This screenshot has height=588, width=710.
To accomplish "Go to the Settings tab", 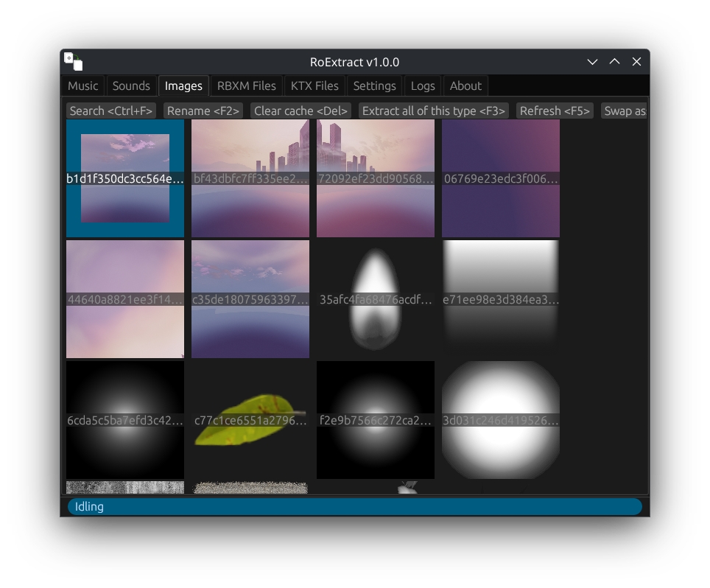I will pyautogui.click(x=374, y=85).
